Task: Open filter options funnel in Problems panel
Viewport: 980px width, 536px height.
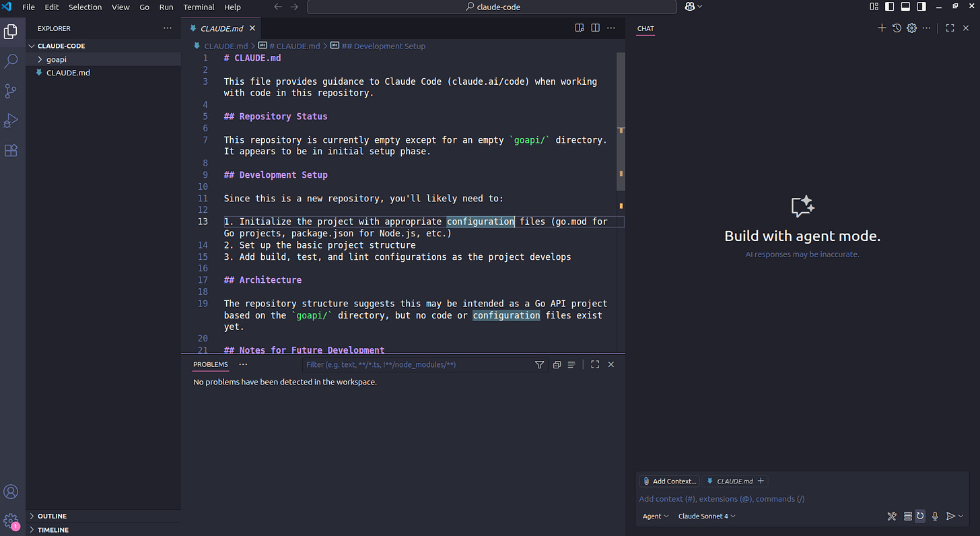Action: click(539, 364)
